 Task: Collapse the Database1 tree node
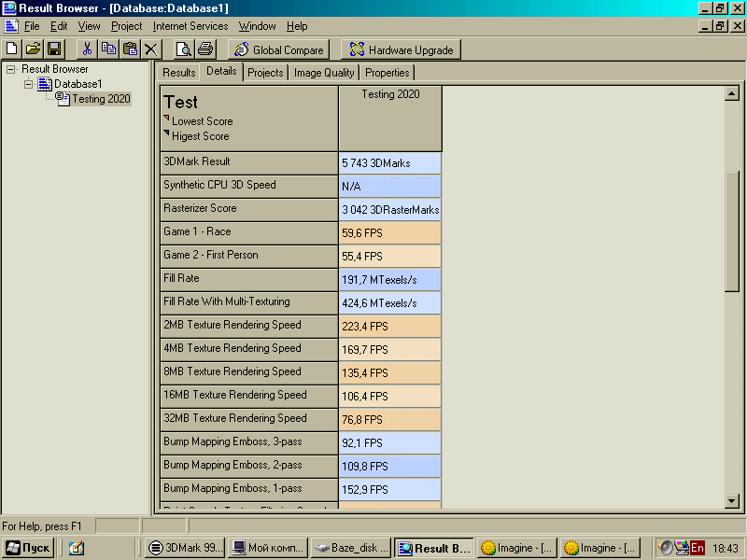click(x=28, y=84)
